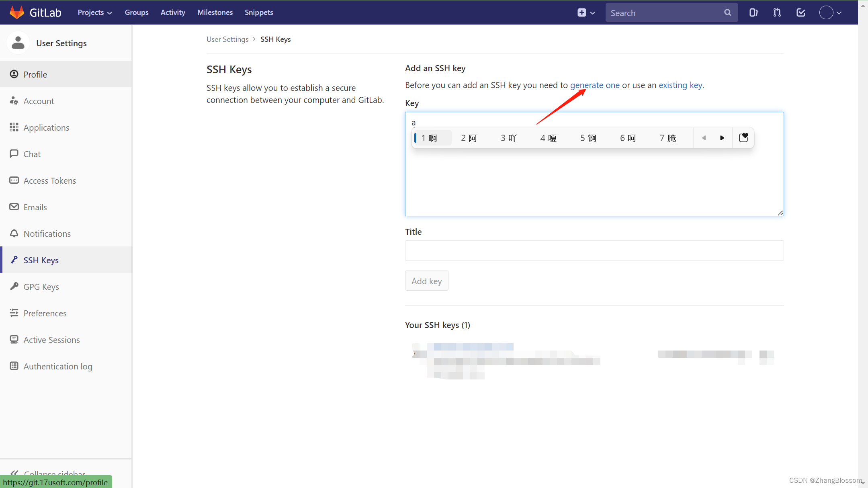
Task: Open Emails in sidebar
Action: (x=66, y=207)
